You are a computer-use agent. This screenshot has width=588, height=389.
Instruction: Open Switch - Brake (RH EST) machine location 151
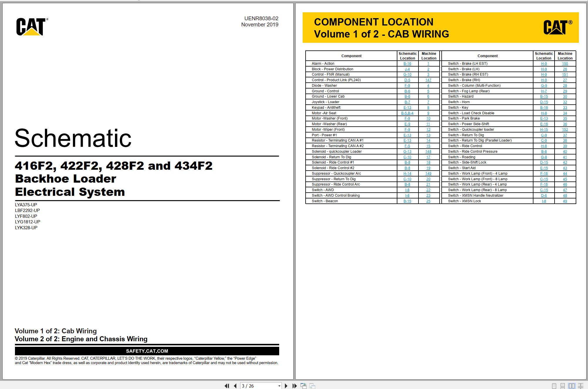(x=565, y=74)
